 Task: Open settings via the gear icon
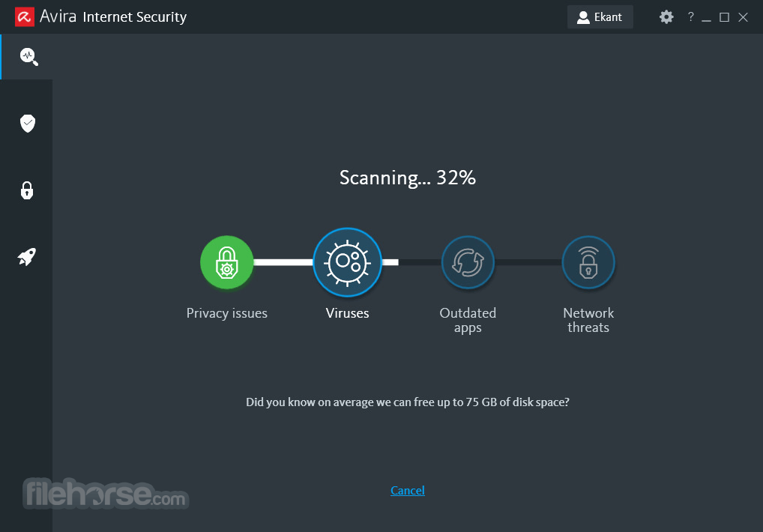pos(666,17)
